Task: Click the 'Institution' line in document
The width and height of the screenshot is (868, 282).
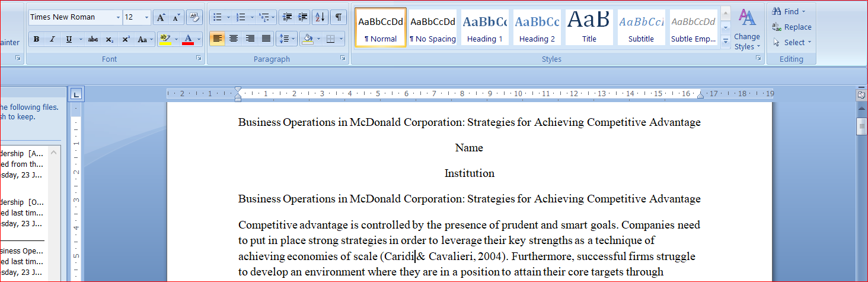Action: point(470,173)
